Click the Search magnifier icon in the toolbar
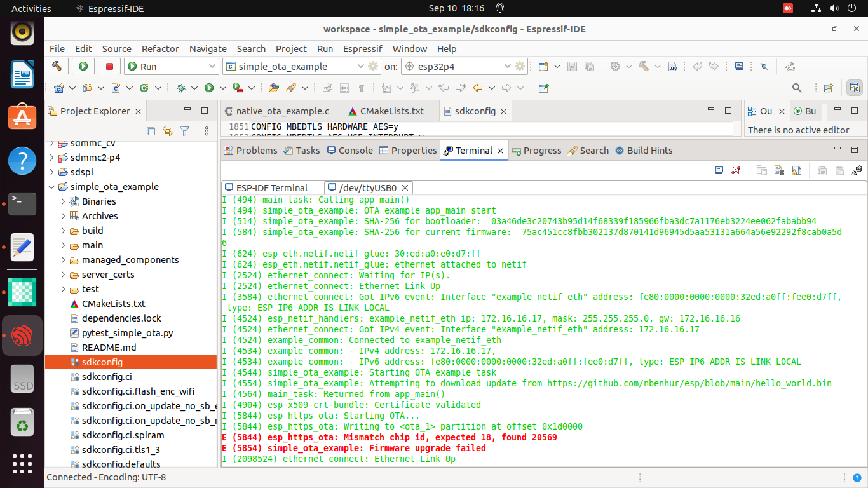Screen dimensions: 868x488 click(x=797, y=88)
